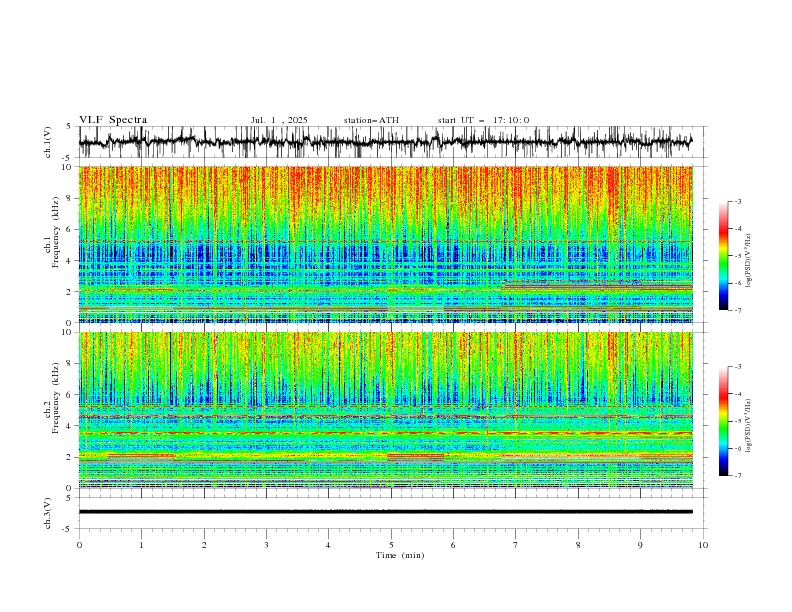Click the "station=ATH" header text
792x612 pixels.
click(x=371, y=120)
